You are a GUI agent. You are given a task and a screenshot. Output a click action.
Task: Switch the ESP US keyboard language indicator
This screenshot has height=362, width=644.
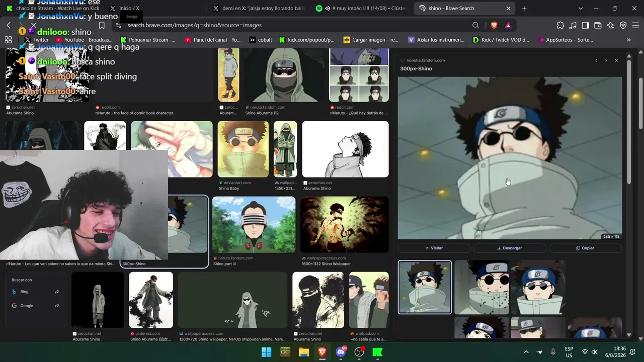point(569,352)
